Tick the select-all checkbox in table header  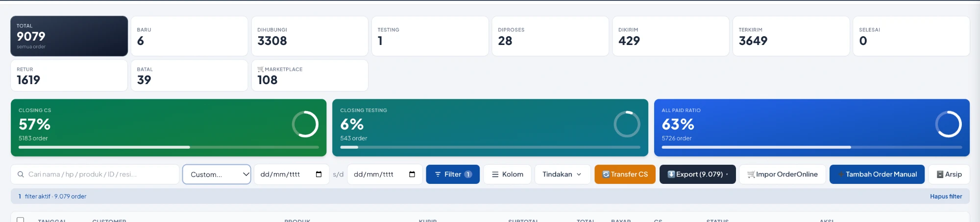point(20,220)
